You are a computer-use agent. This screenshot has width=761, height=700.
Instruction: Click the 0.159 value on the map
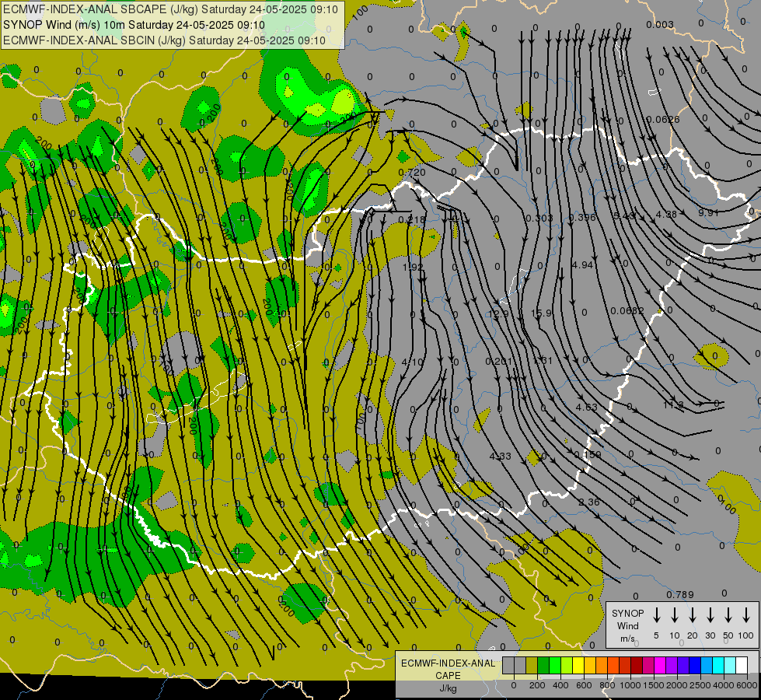point(588,455)
